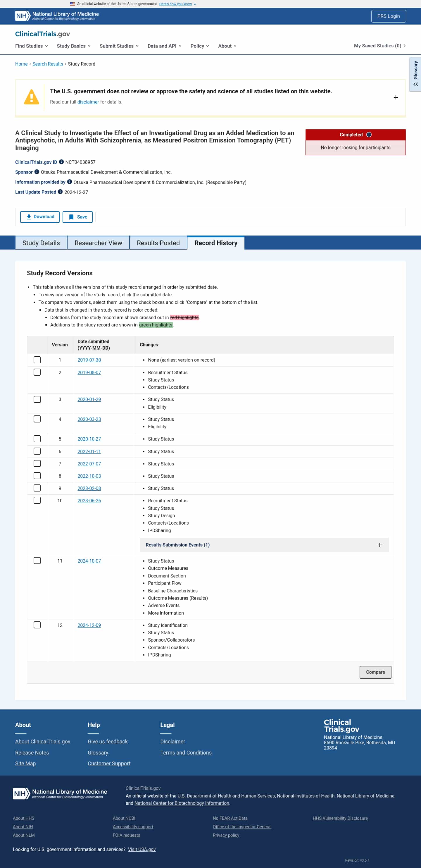Image resolution: width=421 pixels, height=868 pixels.
Task: Expand the Submit Studies menu
Action: point(119,46)
